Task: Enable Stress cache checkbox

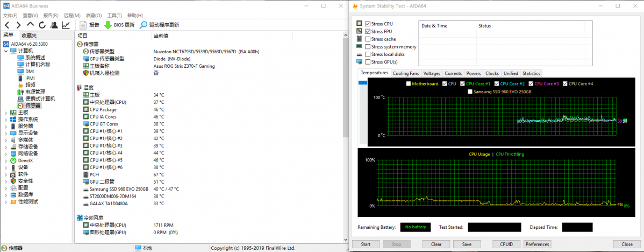Action: (x=368, y=39)
